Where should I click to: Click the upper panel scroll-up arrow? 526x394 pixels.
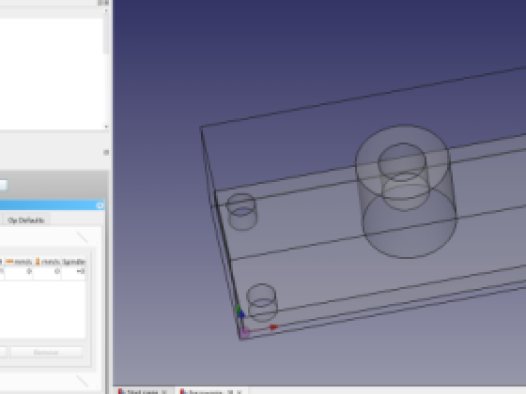tap(106, 11)
